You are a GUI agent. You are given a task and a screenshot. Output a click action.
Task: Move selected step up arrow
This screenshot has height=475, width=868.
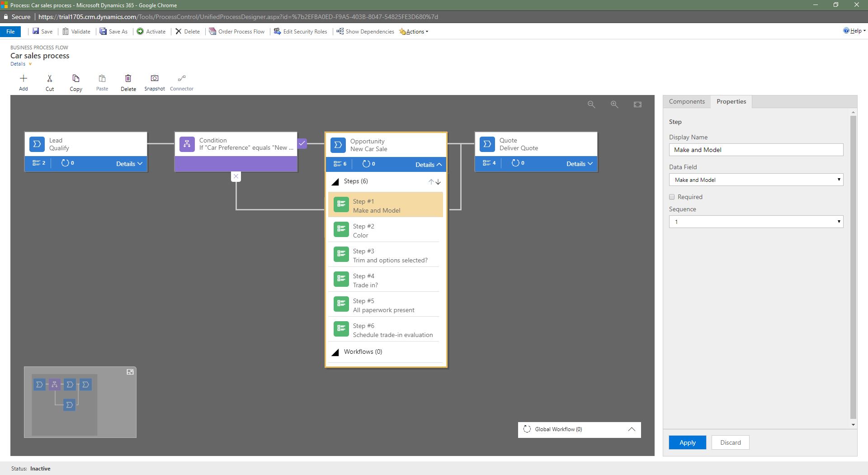tap(431, 182)
